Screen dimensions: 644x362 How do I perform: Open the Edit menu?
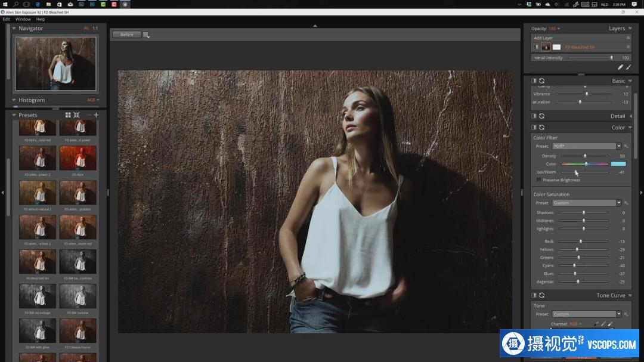click(x=7, y=19)
